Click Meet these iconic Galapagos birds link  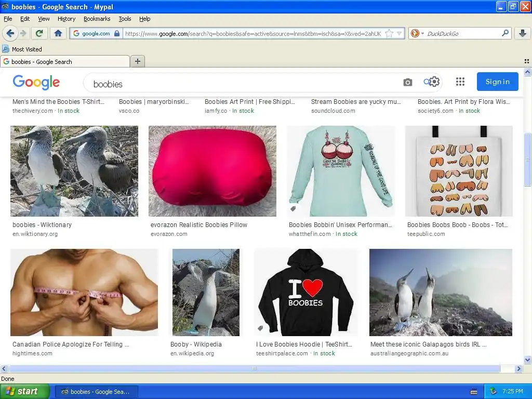[x=429, y=344]
